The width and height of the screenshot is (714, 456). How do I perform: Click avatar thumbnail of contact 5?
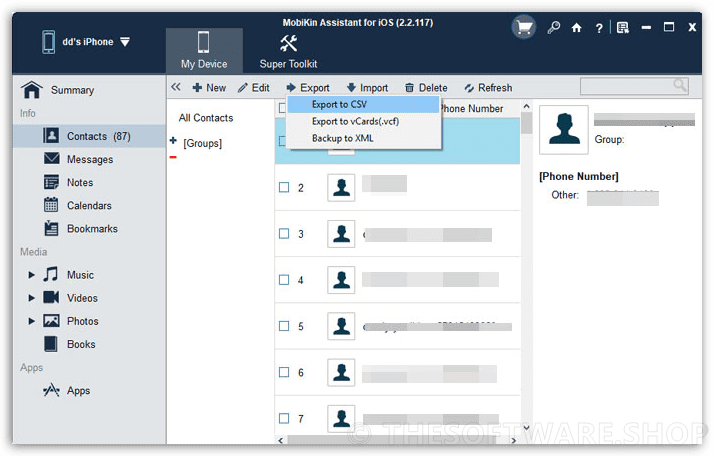click(x=341, y=326)
